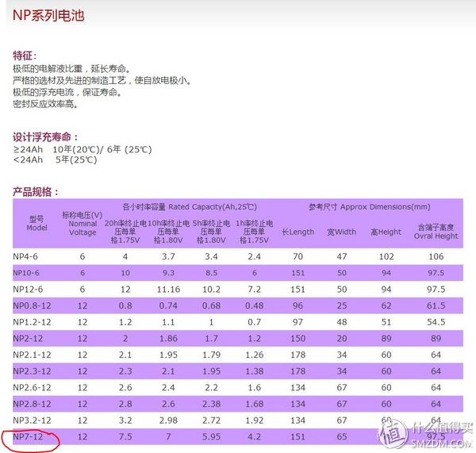The height and width of the screenshot is (453, 476).
Task: Click the '5.95' value in the NP7-12 row
Action: (x=211, y=437)
